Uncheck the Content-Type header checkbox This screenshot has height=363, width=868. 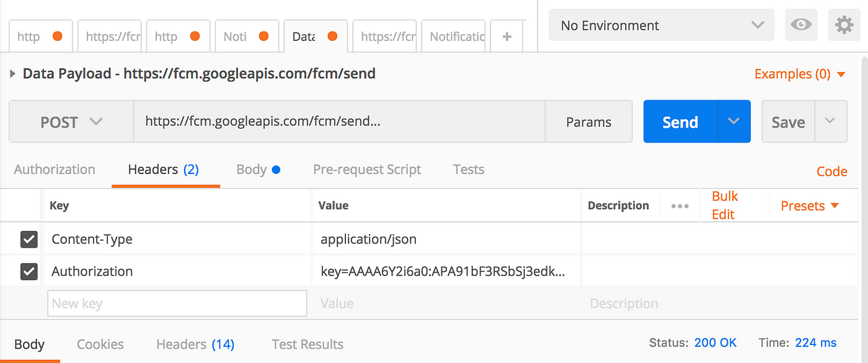29,239
